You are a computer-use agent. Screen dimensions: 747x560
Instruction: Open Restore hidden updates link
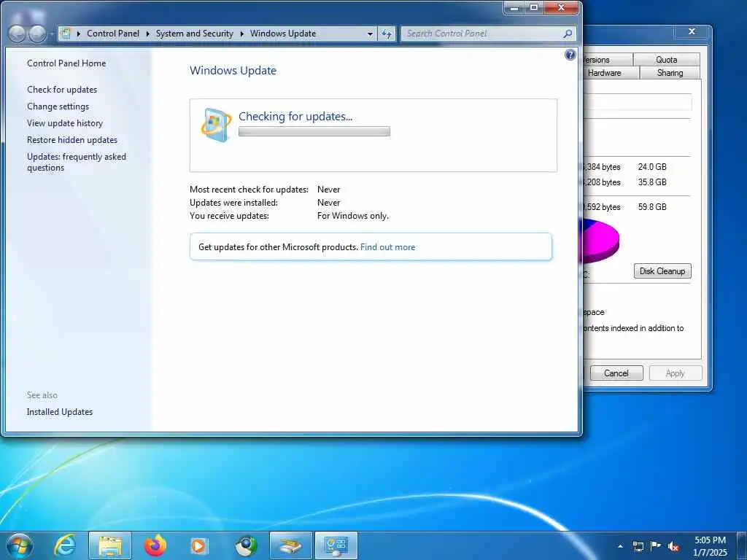coord(72,140)
